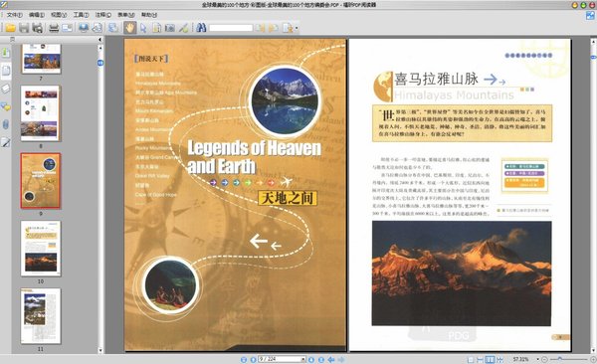This screenshot has width=597, height=364.
Task: Click the previous view blue arrow
Action: [x=331, y=359]
